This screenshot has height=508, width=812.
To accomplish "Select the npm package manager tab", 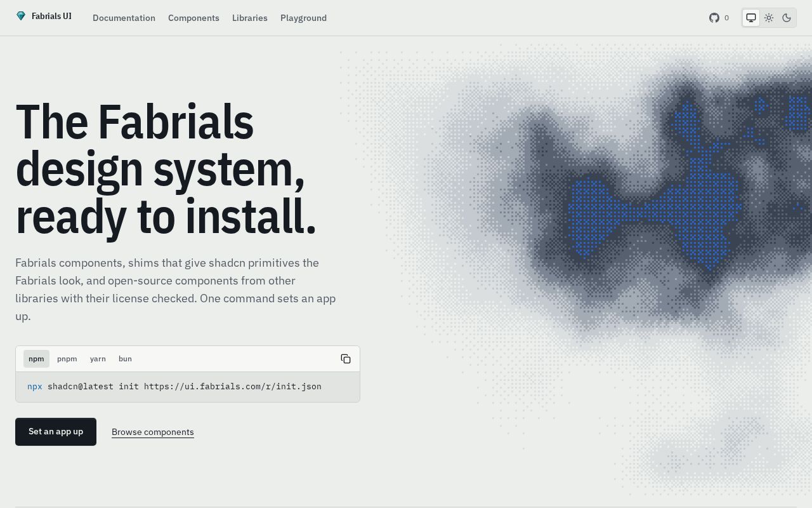I will point(36,359).
